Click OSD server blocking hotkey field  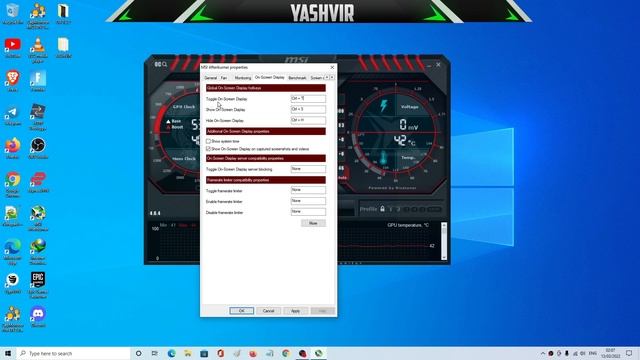coord(308,169)
